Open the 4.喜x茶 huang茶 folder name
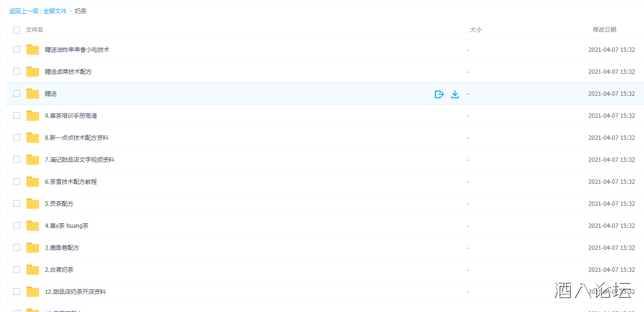Screen dimensions: 644x312 click(66, 226)
